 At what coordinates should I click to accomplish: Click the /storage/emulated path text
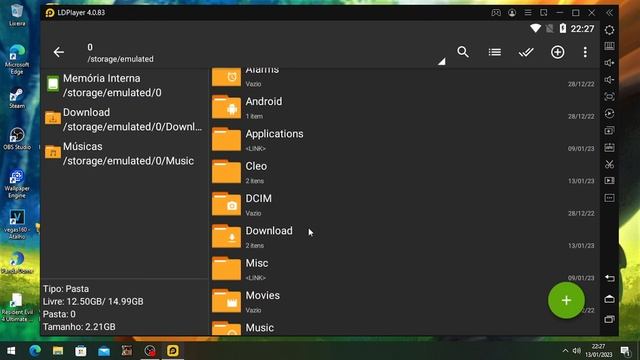coord(120,59)
